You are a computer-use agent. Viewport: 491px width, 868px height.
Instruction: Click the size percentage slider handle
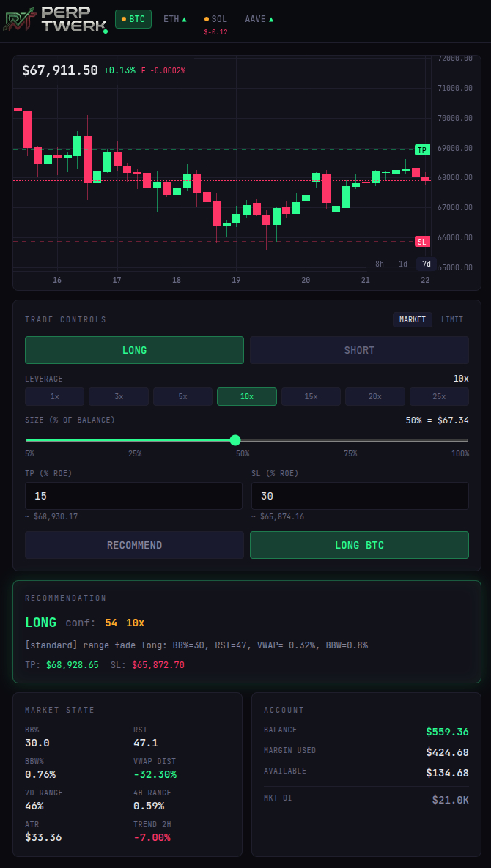click(x=235, y=440)
